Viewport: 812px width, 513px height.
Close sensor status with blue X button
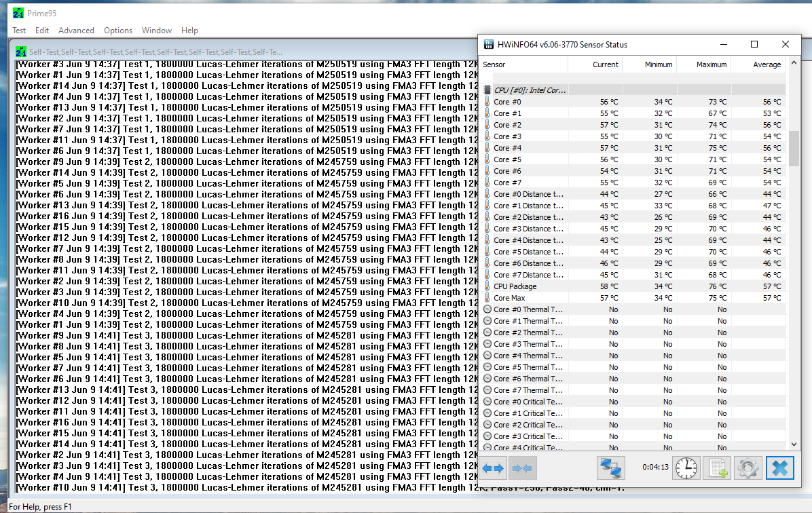pyautogui.click(x=780, y=468)
